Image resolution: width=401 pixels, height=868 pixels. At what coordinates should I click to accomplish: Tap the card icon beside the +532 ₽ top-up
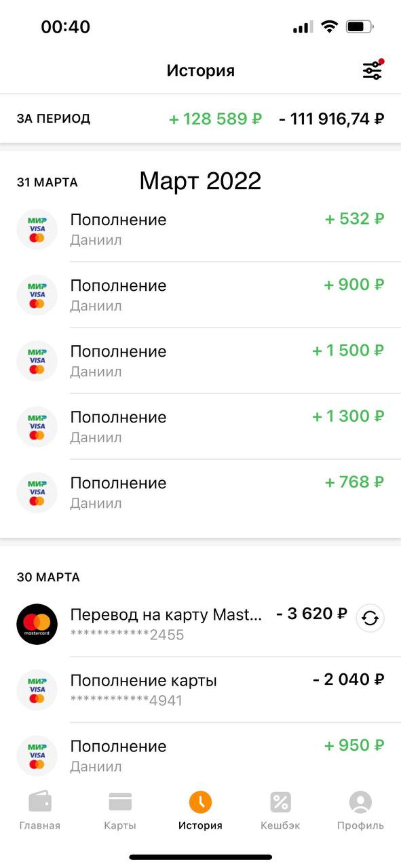(x=37, y=229)
